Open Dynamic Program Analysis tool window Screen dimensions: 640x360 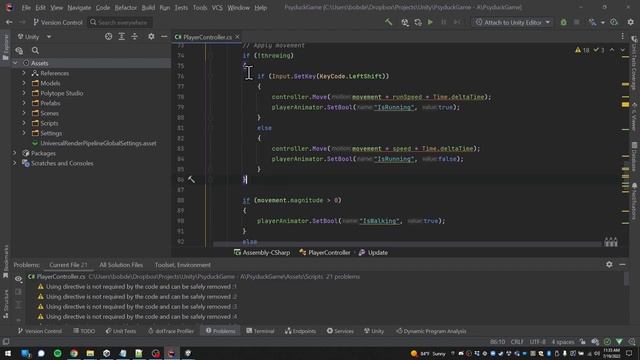[431, 331]
